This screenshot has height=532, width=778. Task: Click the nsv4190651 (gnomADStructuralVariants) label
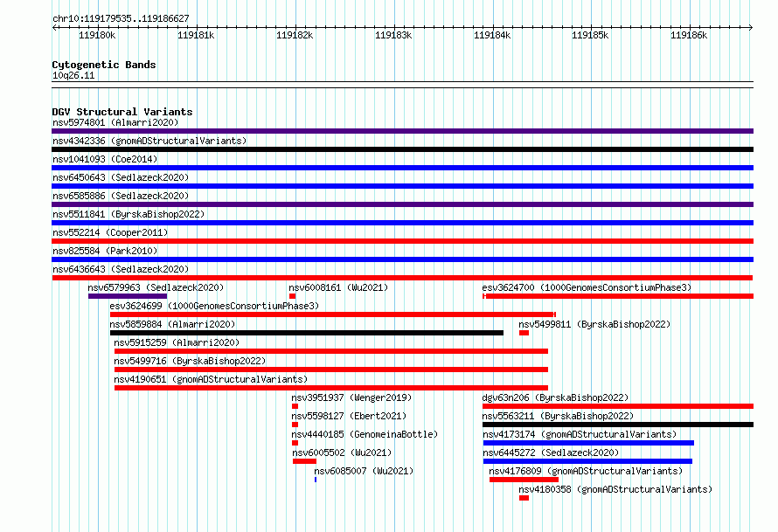211,379
